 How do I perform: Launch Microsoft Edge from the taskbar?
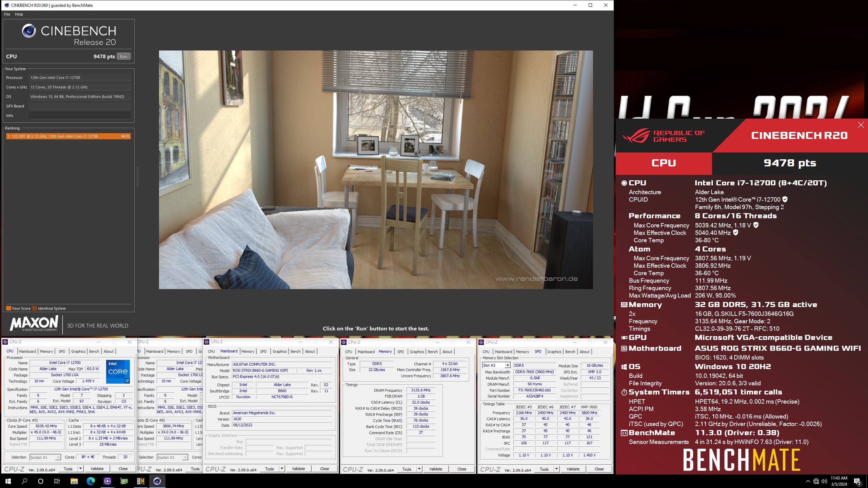click(91, 481)
